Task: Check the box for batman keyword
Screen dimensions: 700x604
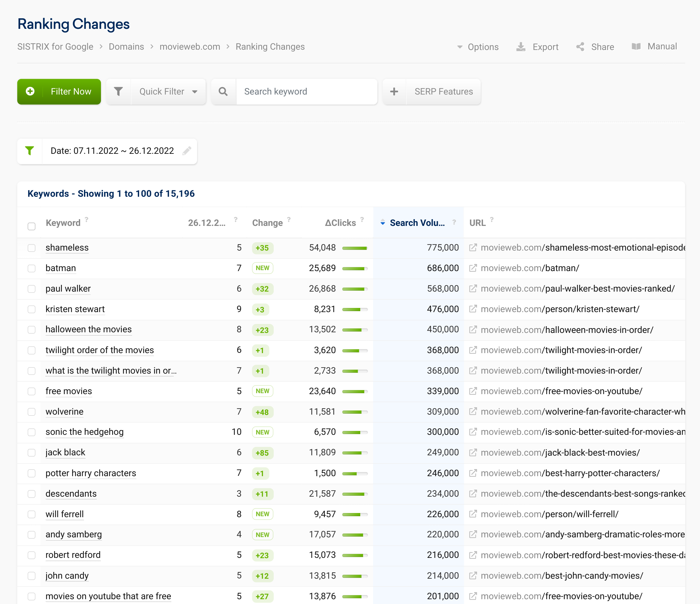Action: pyautogui.click(x=31, y=268)
